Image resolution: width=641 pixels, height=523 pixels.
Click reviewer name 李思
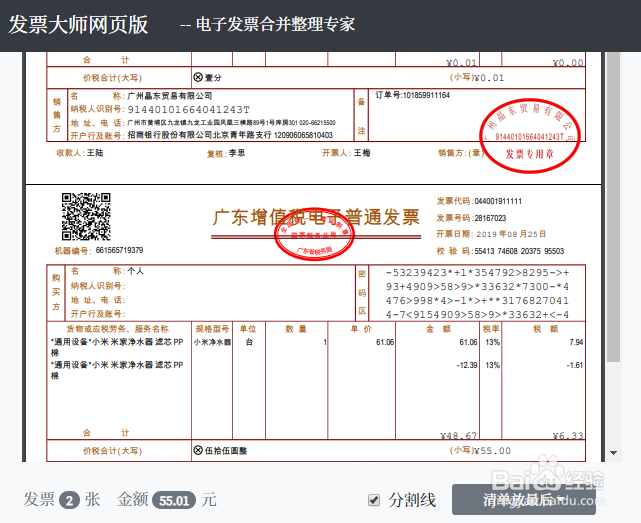tap(237, 153)
